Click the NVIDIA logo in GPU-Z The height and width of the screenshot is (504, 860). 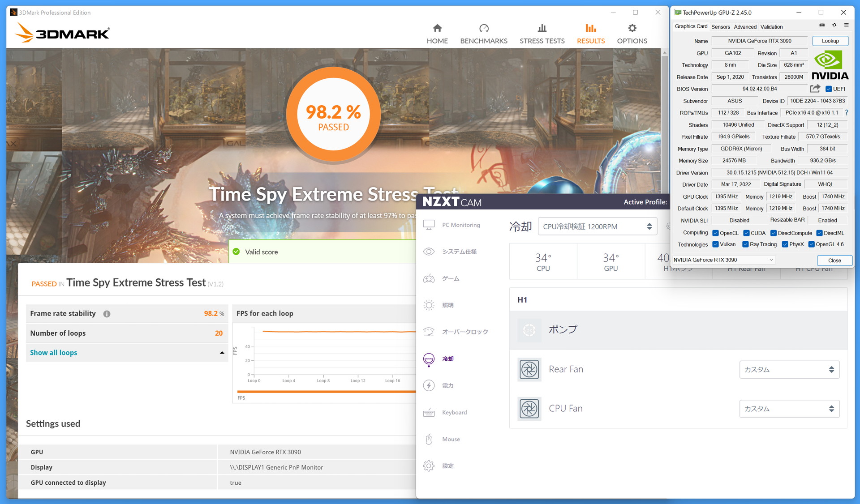pos(830,65)
